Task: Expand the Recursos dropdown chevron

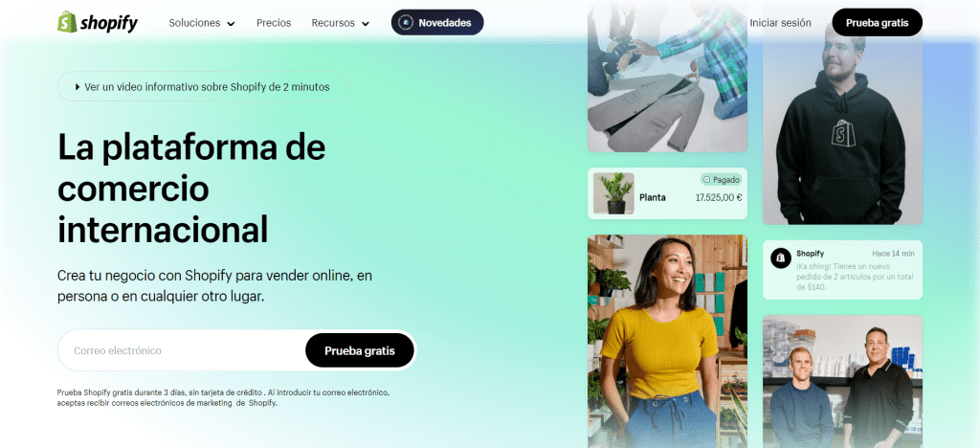Action: coord(365,24)
